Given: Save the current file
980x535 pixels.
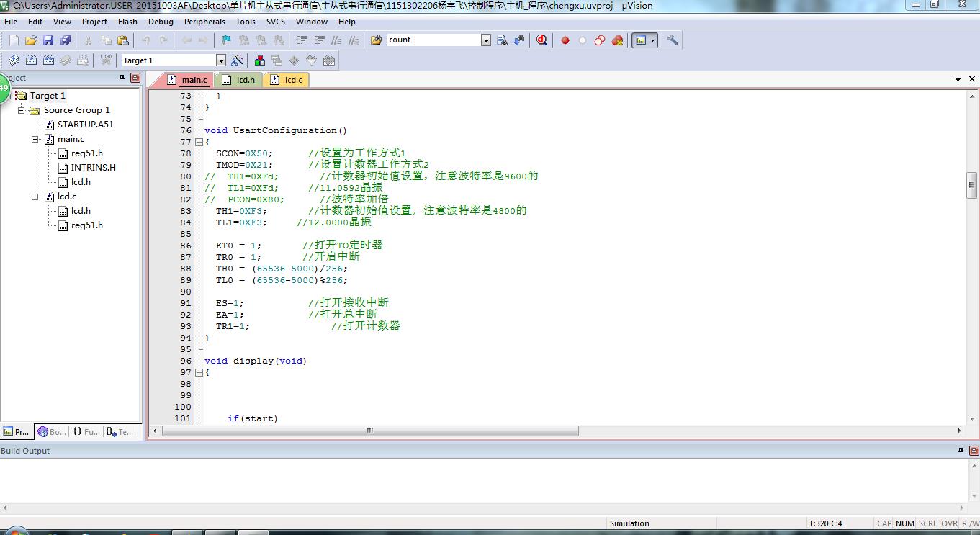Looking at the screenshot, I should [48, 40].
